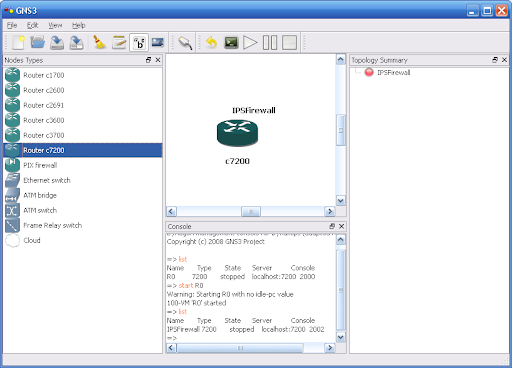Float the Nodes Types panel
This screenshot has width=512, height=368.
pos(148,60)
